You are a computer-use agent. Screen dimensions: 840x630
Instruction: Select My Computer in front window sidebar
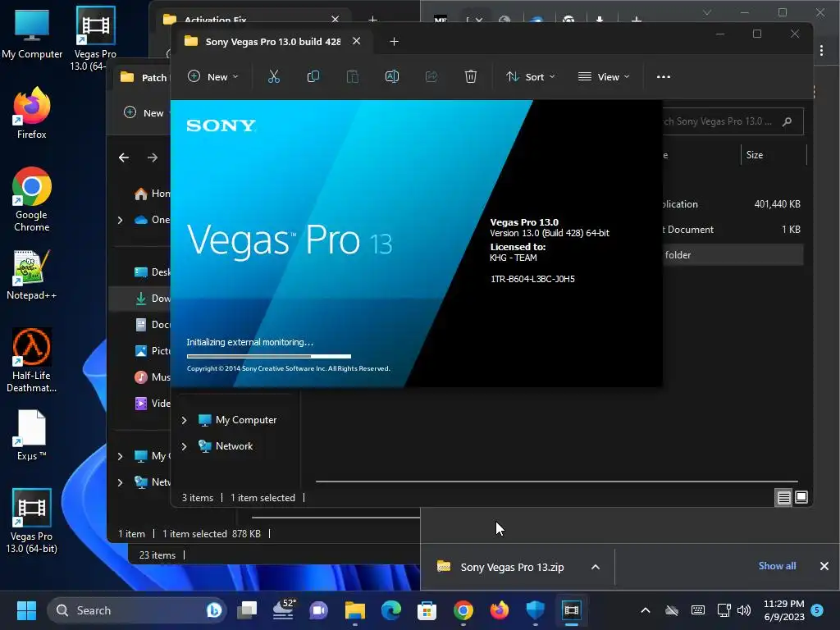tap(238, 420)
